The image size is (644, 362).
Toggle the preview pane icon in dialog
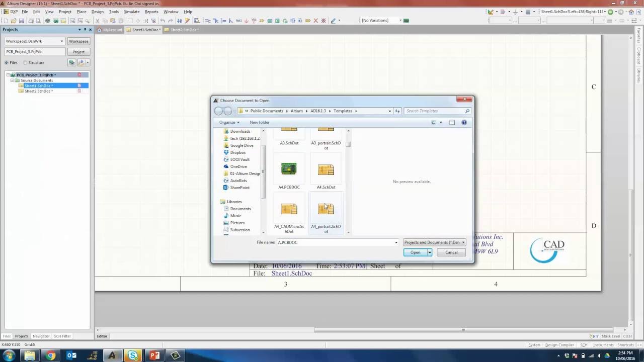tap(452, 122)
